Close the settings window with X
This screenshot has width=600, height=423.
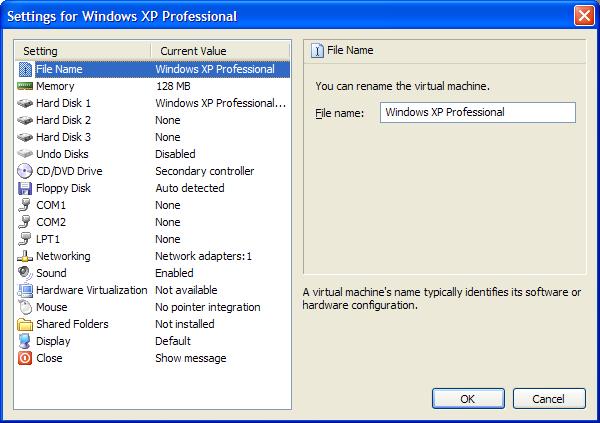[584, 16]
